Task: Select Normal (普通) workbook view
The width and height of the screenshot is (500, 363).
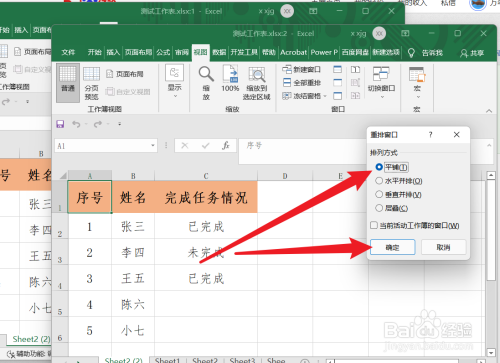Action: [x=68, y=82]
